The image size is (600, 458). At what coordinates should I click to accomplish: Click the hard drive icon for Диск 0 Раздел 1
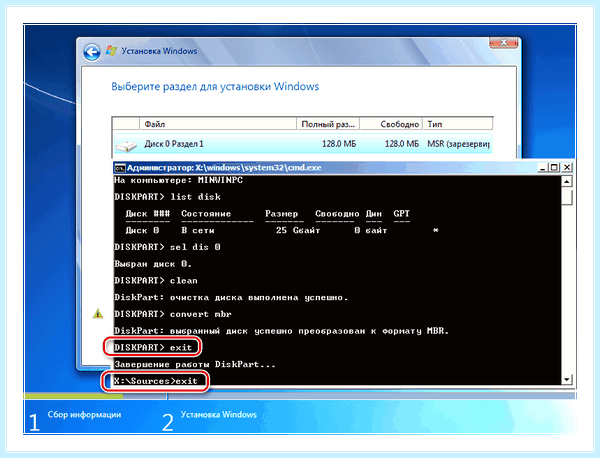click(126, 145)
